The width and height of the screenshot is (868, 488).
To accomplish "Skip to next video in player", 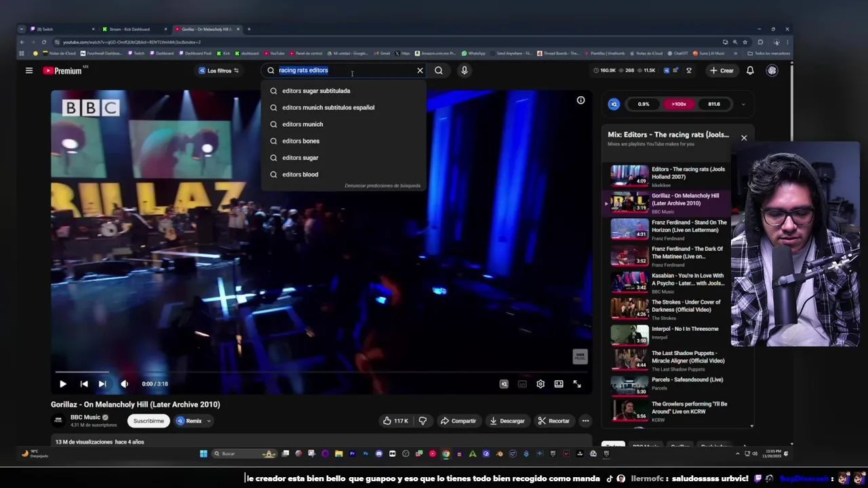I will pos(102,384).
